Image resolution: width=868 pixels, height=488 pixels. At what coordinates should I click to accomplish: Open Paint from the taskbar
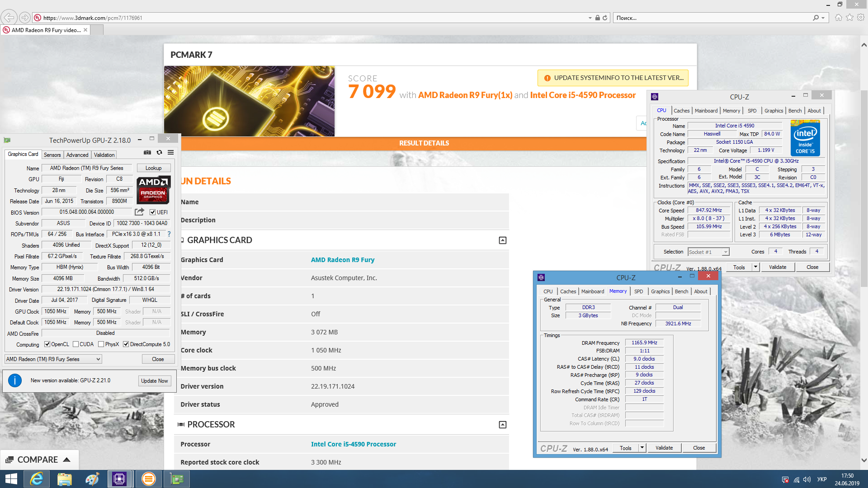tap(92, 479)
